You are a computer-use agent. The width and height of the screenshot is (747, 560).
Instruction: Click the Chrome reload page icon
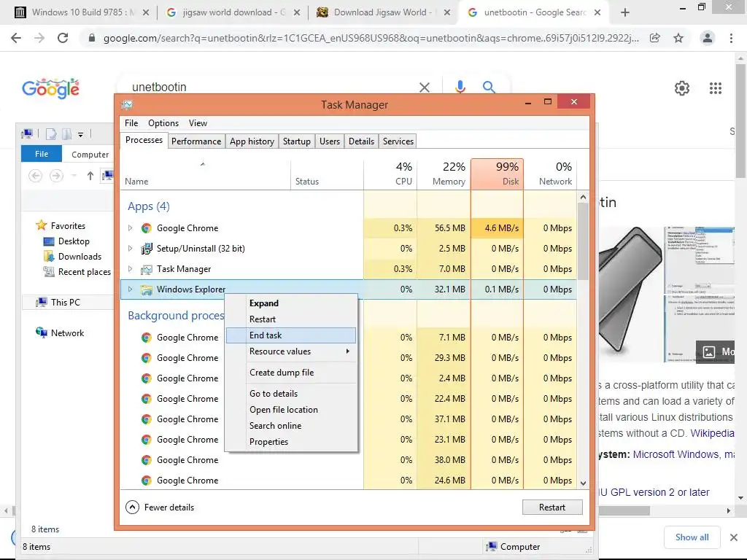(x=63, y=38)
